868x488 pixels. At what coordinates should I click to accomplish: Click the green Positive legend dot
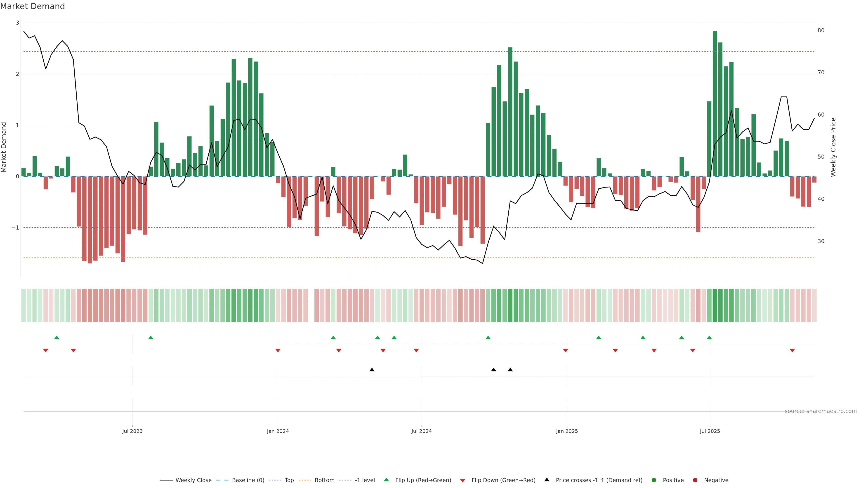click(654, 480)
